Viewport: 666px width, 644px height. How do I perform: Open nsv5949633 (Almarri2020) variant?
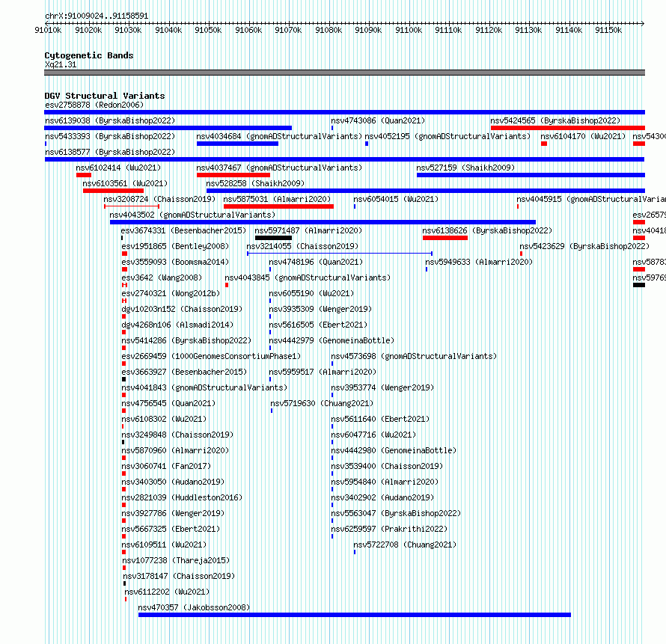[x=479, y=262]
